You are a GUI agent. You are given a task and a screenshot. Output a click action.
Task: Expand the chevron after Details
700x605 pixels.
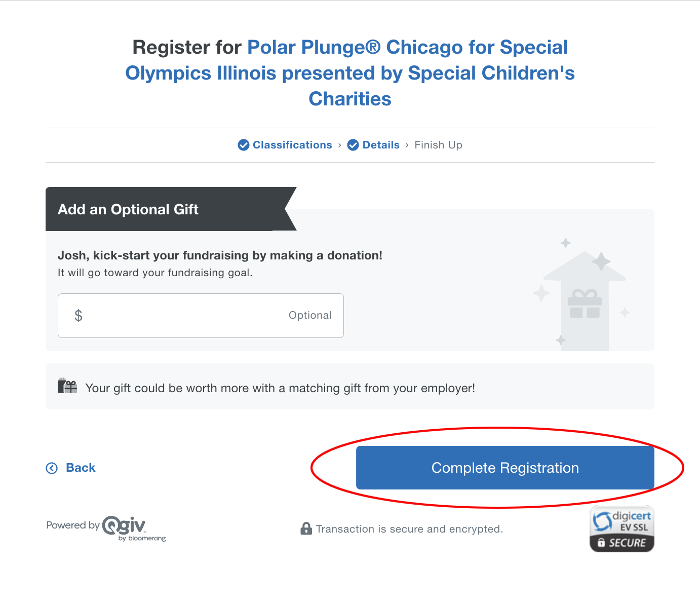click(407, 145)
